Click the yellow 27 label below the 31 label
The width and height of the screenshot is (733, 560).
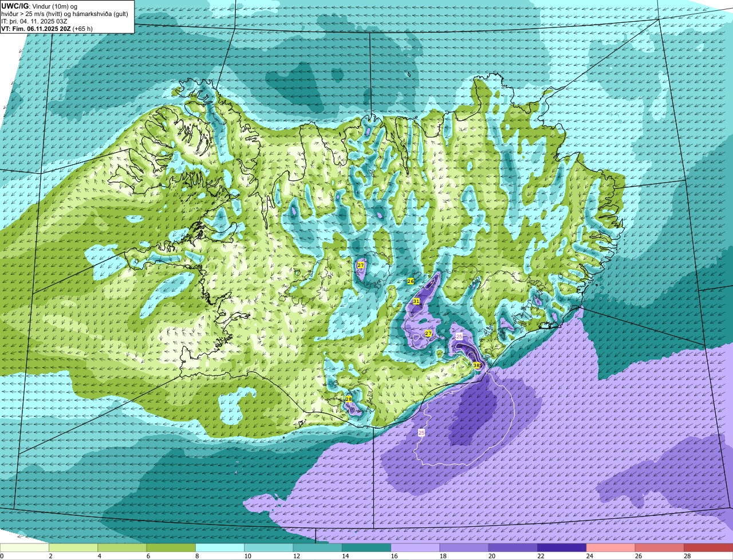[x=428, y=333]
